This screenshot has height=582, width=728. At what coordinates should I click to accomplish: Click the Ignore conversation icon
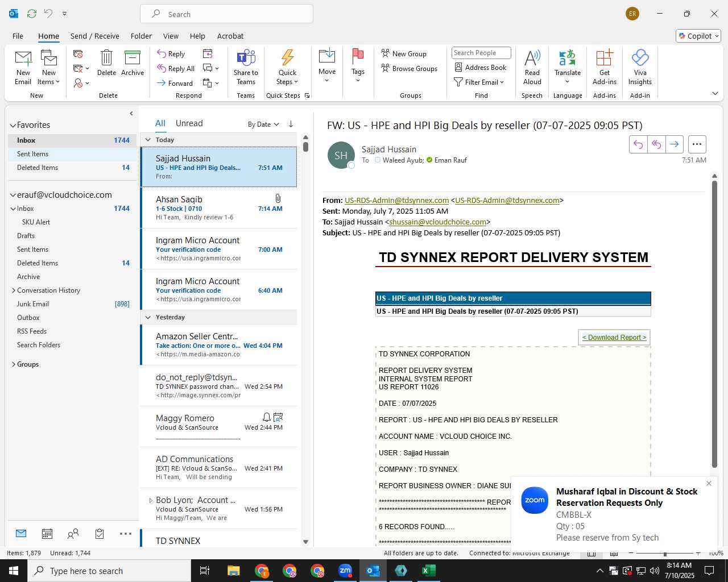coord(78,54)
